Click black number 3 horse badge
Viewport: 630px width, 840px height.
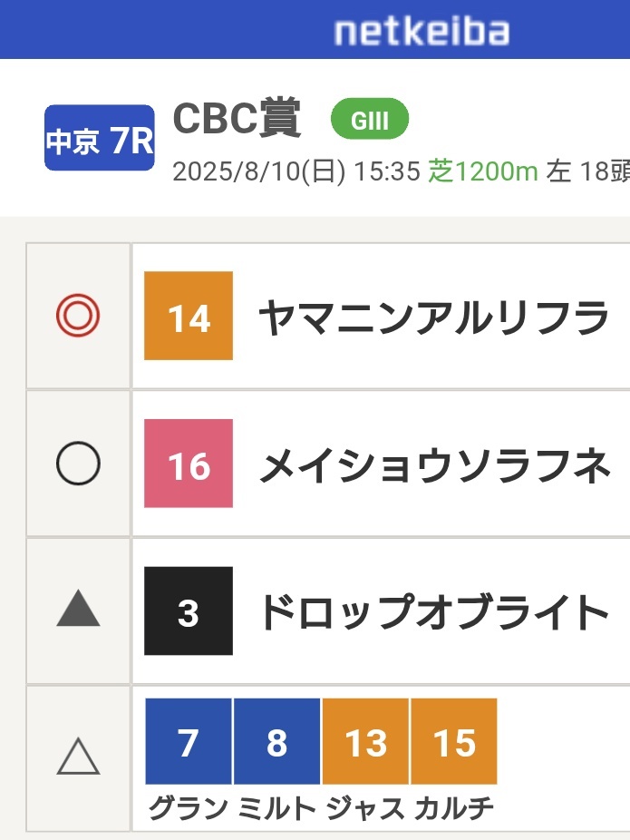[189, 610]
